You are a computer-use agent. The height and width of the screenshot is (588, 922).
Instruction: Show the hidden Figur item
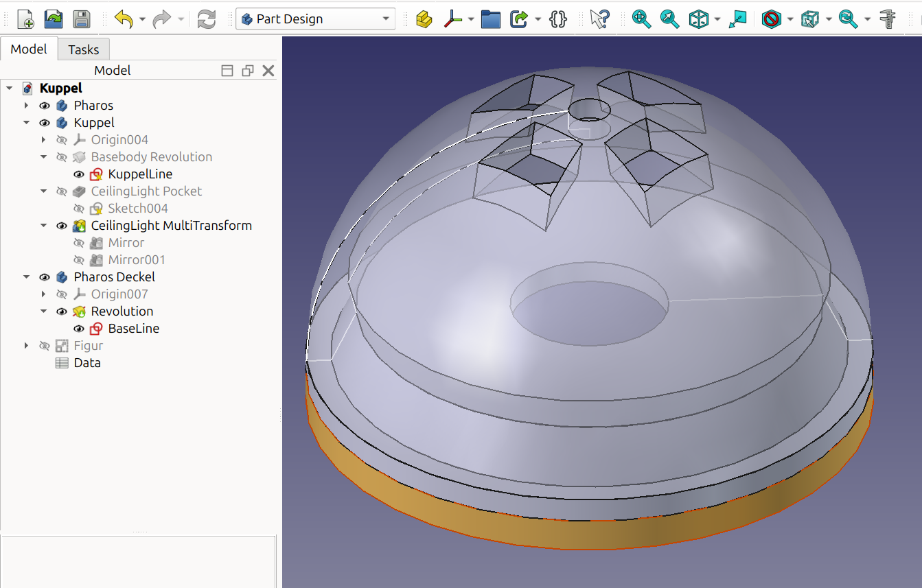pyautogui.click(x=45, y=346)
